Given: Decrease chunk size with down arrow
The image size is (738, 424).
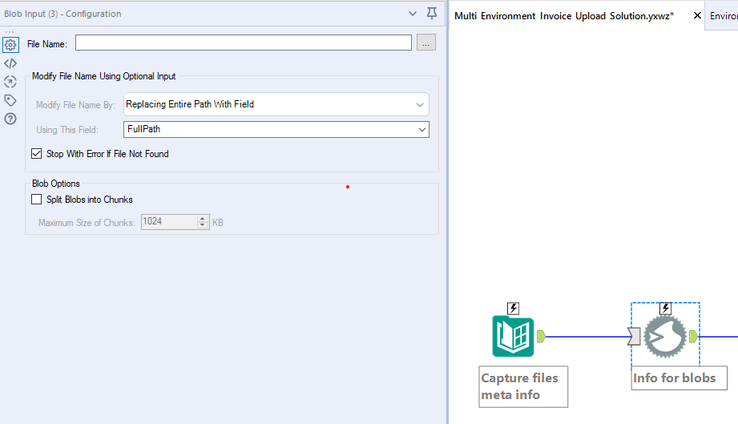Looking at the screenshot, I should click(203, 225).
